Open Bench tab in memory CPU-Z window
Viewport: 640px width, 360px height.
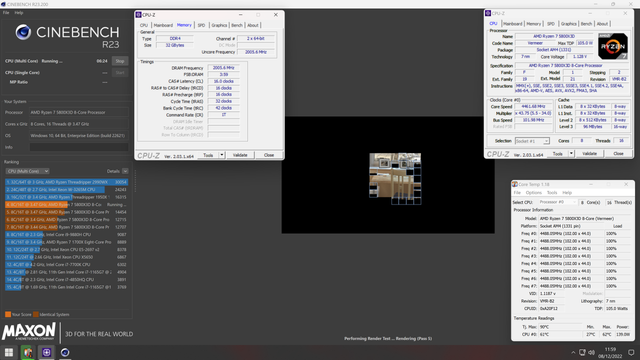[x=237, y=25]
